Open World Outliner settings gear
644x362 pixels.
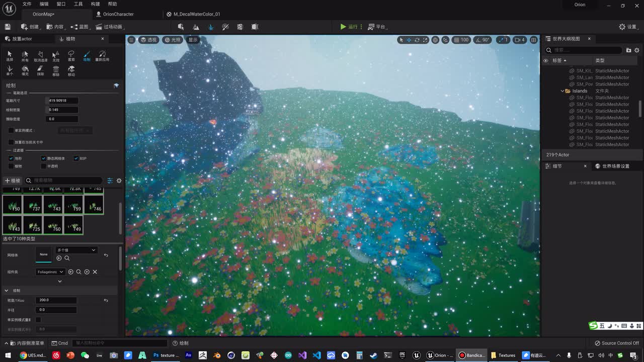[637, 50]
